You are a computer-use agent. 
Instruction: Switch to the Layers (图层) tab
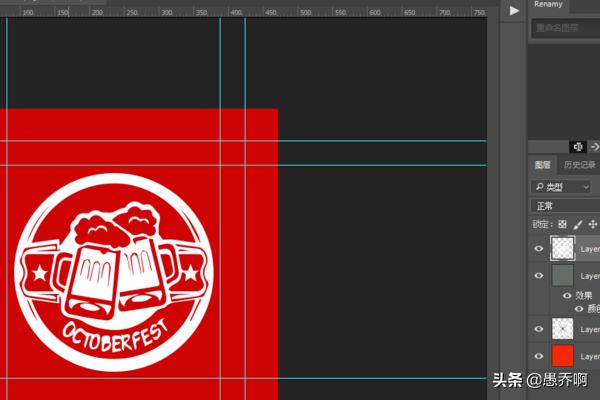click(542, 165)
